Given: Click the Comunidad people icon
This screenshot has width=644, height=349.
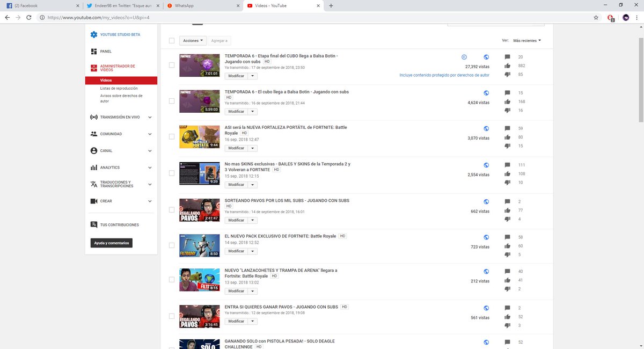Looking at the screenshot, I should click(94, 134).
